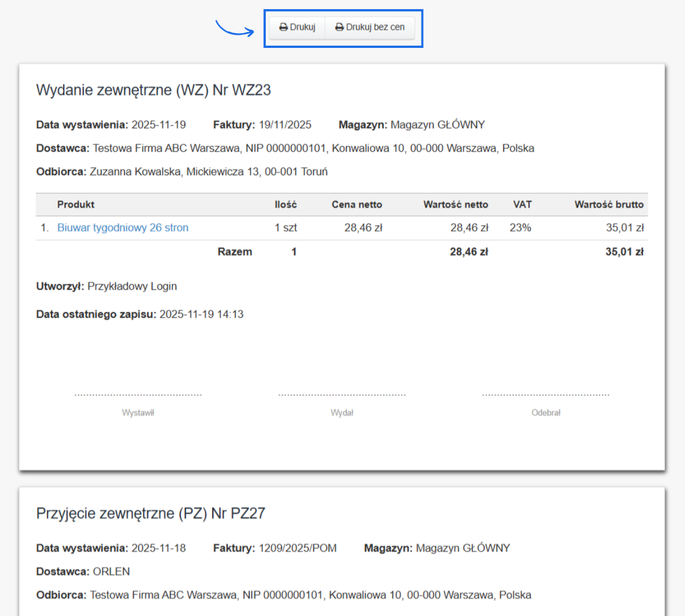Click the Wydał signature line
The image size is (685, 616).
click(342, 395)
